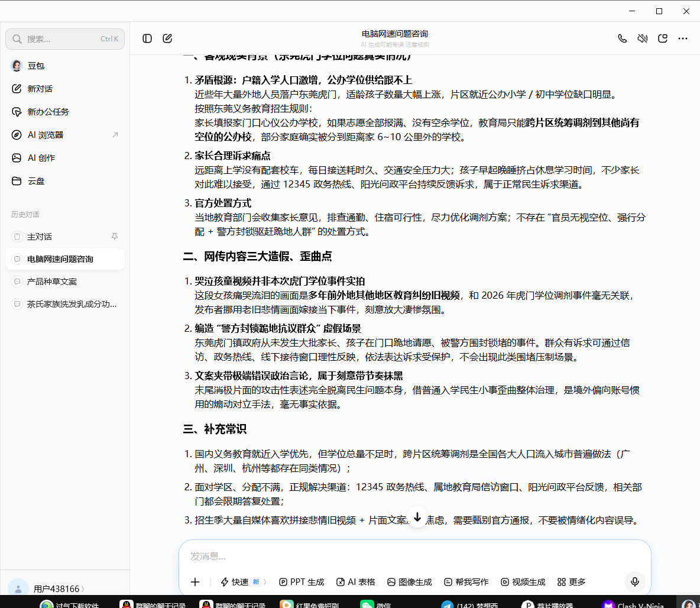Screen dimensions: 700x608
Task: Toggle the pin icon next to 主对话
Action: pyautogui.click(x=115, y=237)
